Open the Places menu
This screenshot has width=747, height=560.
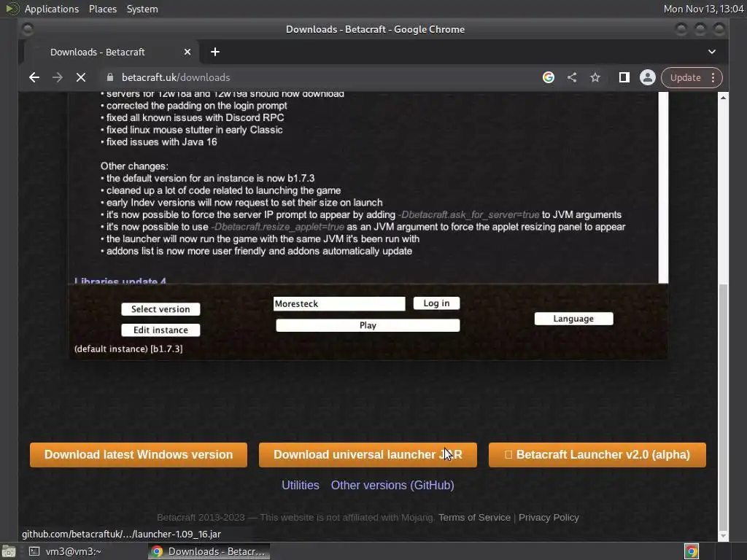tap(103, 9)
